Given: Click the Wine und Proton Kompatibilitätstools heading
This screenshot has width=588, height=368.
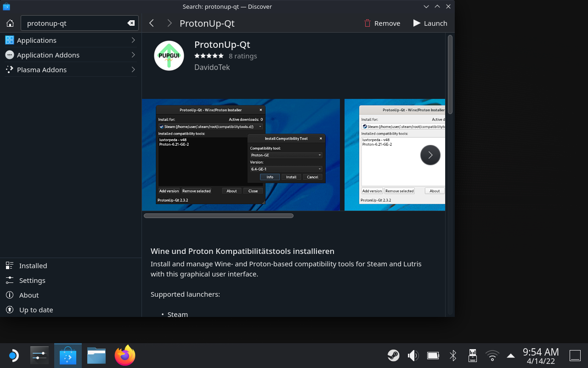Looking at the screenshot, I should coord(243,251).
